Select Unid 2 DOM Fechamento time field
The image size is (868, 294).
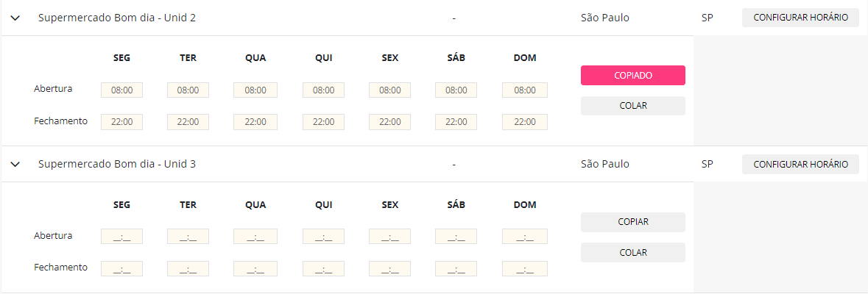pyautogui.click(x=525, y=122)
